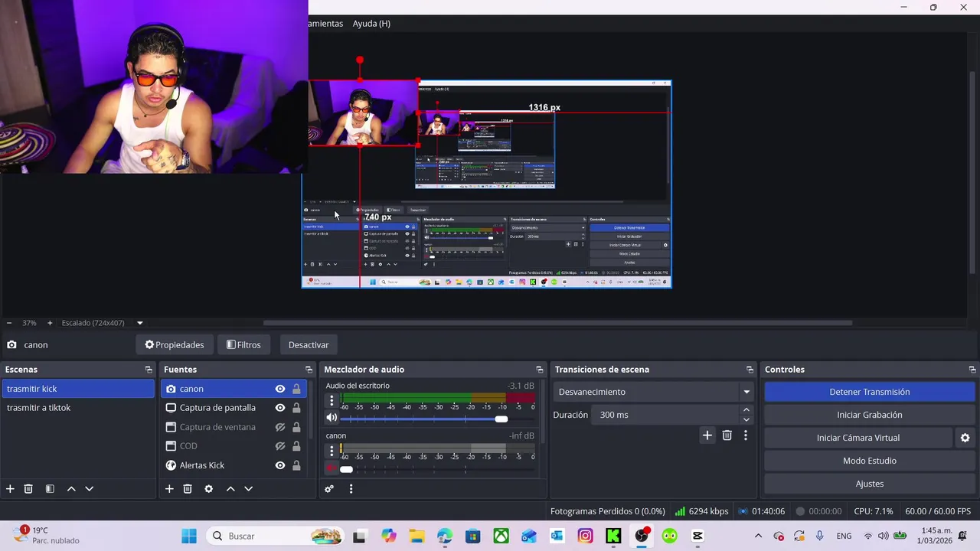Pop out the Fuentes dock panel
The height and width of the screenshot is (551, 980).
click(x=309, y=370)
